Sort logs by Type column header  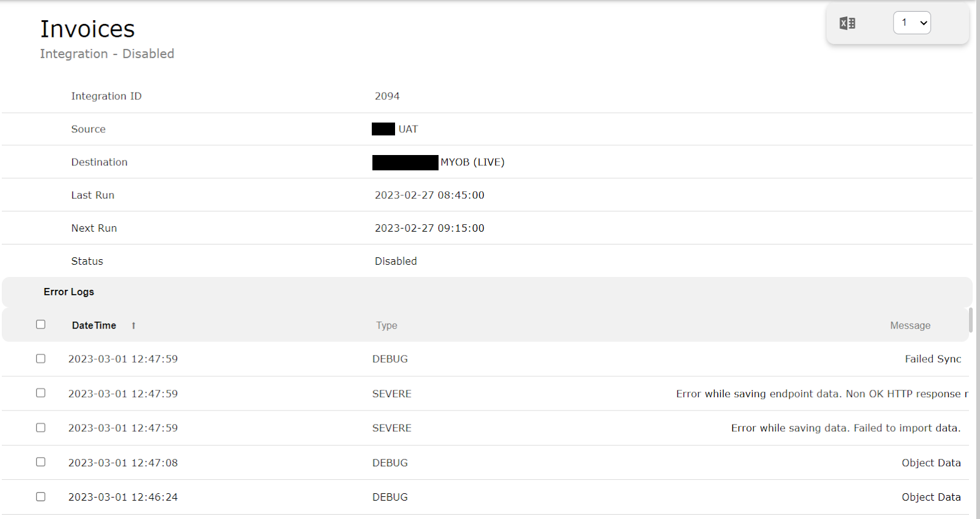[x=386, y=325]
